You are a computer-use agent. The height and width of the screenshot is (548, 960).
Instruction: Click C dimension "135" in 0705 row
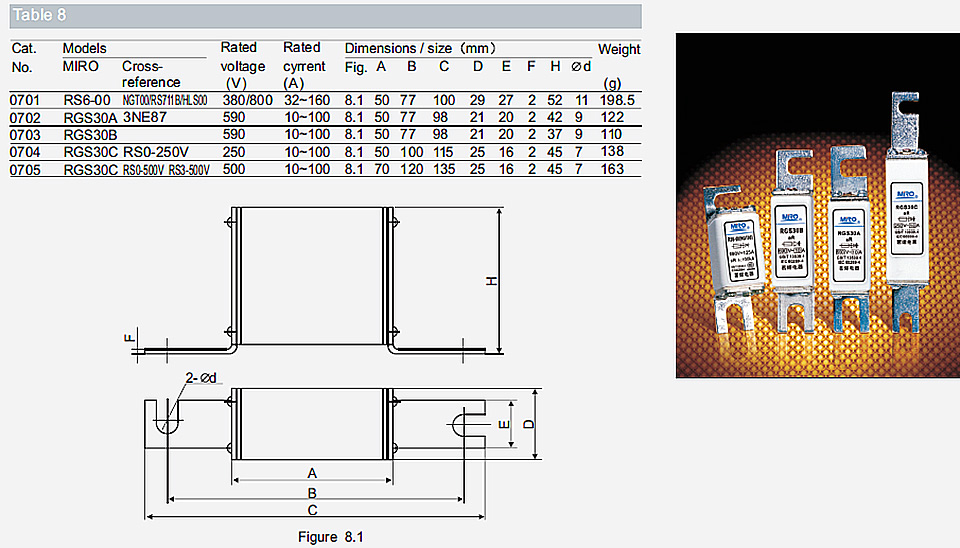point(444,169)
